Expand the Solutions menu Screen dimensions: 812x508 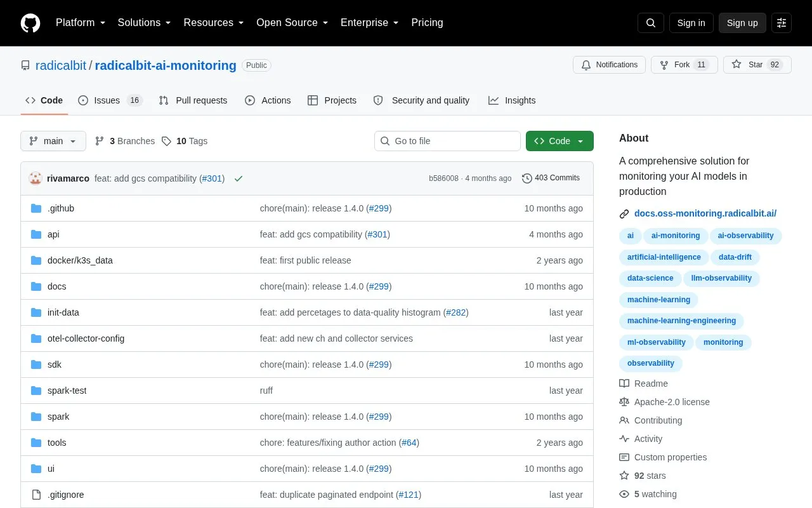pyautogui.click(x=144, y=23)
